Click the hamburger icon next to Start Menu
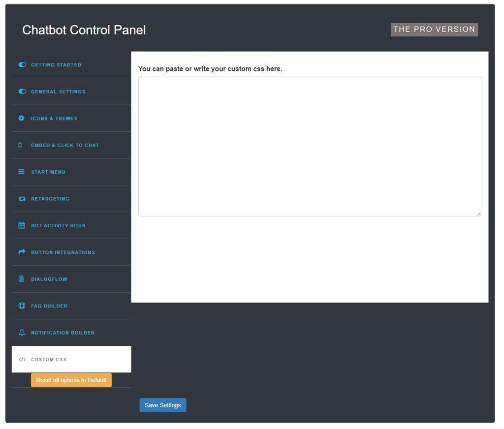 point(21,172)
